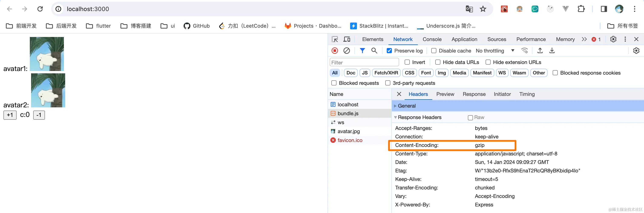Open the 后端开发 bookmark folder
Viewport: 644px width, 213px height.
click(x=61, y=26)
